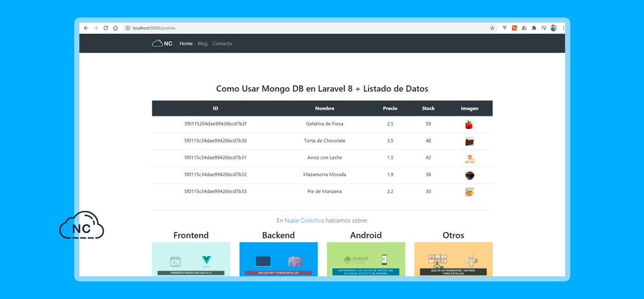Select the ID 5f0115c34dae99426bcd7b33
The width and height of the screenshot is (644, 299).
point(215,191)
